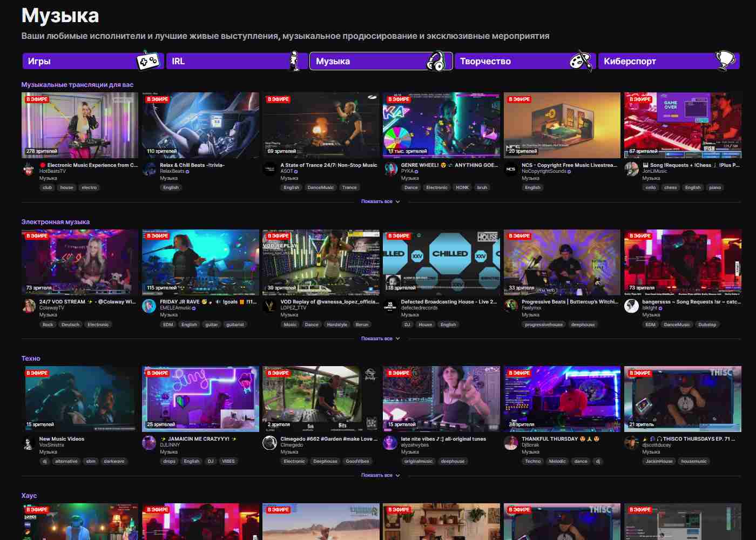Click the Dubstep tag under blklght

(x=707, y=325)
